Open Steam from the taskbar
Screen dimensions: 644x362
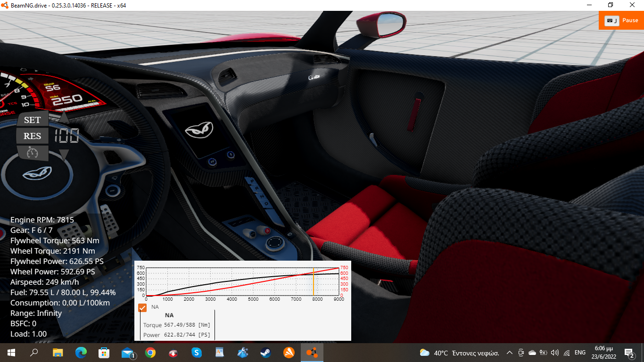[x=266, y=352]
